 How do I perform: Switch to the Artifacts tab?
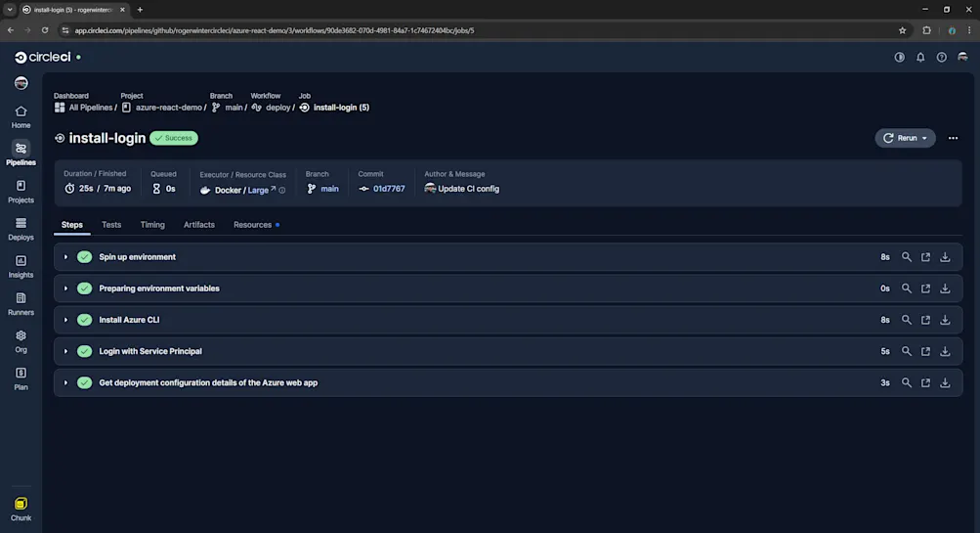coord(198,225)
